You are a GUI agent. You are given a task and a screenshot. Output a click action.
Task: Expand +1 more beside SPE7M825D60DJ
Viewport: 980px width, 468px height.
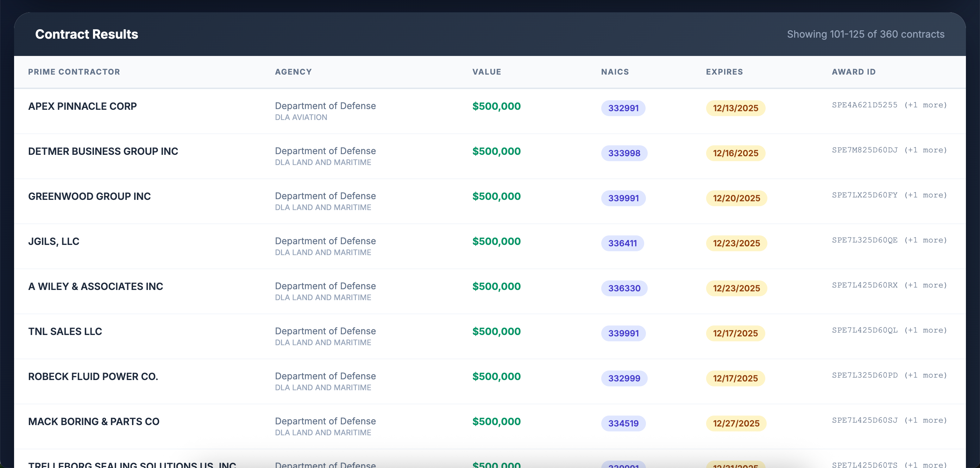925,150
